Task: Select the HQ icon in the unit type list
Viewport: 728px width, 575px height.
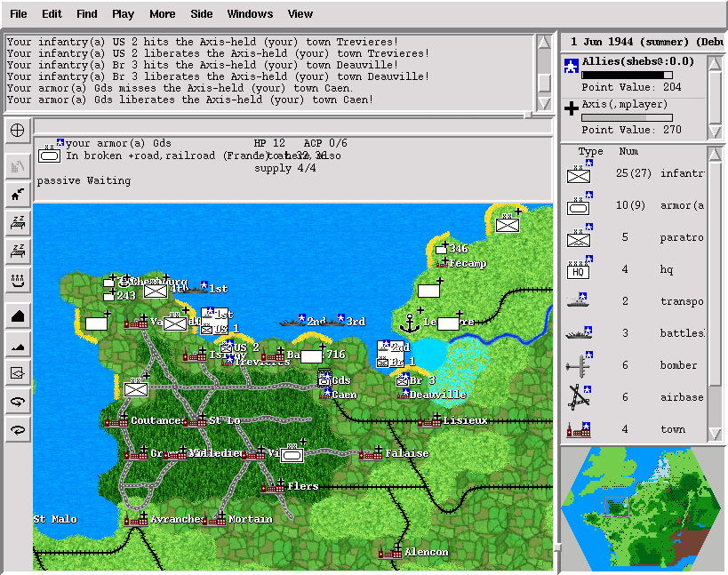Action: [579, 268]
